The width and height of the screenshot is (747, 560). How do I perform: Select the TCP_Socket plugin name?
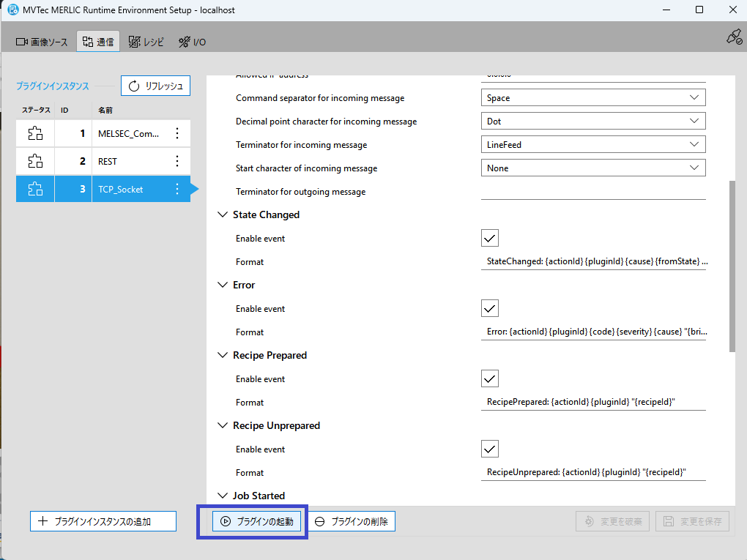pos(121,190)
